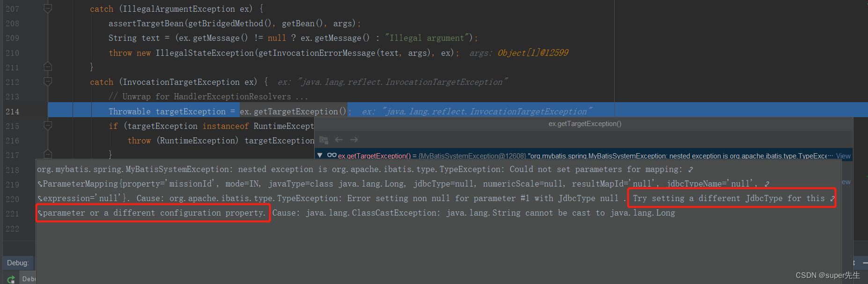Click the "Illegal argument" string literal
Image resolution: width=868 pixels, height=284 pixels.
pyautogui.click(x=427, y=38)
